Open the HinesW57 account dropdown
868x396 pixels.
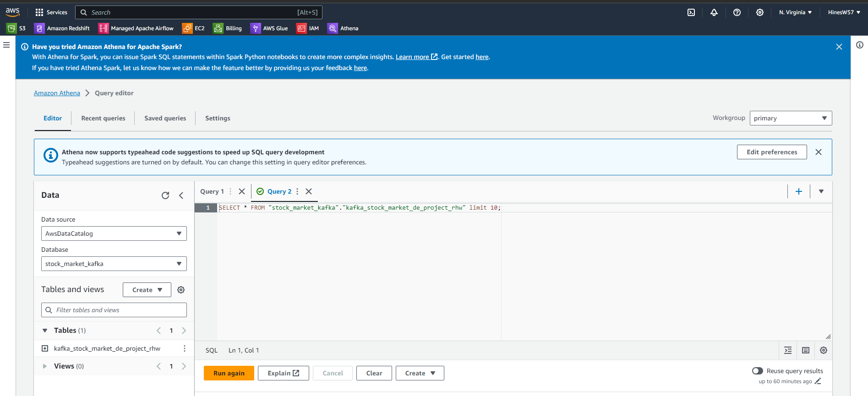(x=844, y=12)
